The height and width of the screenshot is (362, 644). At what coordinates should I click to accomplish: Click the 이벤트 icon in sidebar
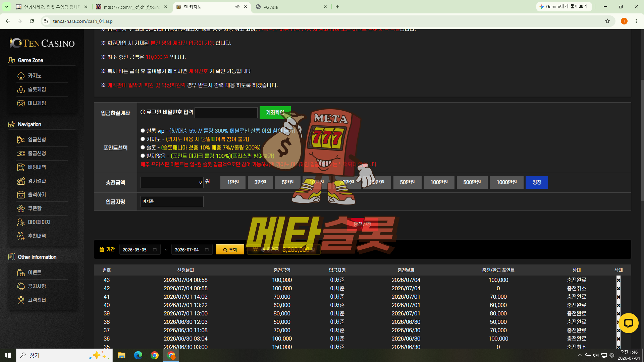pyautogui.click(x=21, y=273)
